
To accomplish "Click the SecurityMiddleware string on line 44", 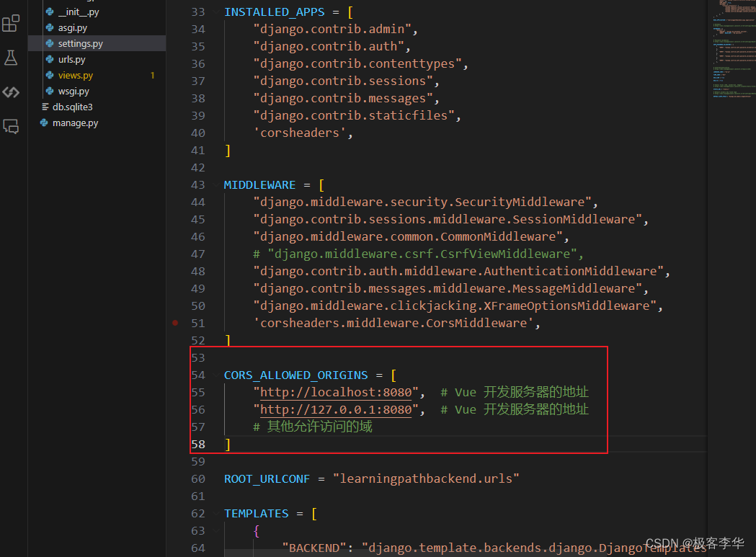I will 422,202.
